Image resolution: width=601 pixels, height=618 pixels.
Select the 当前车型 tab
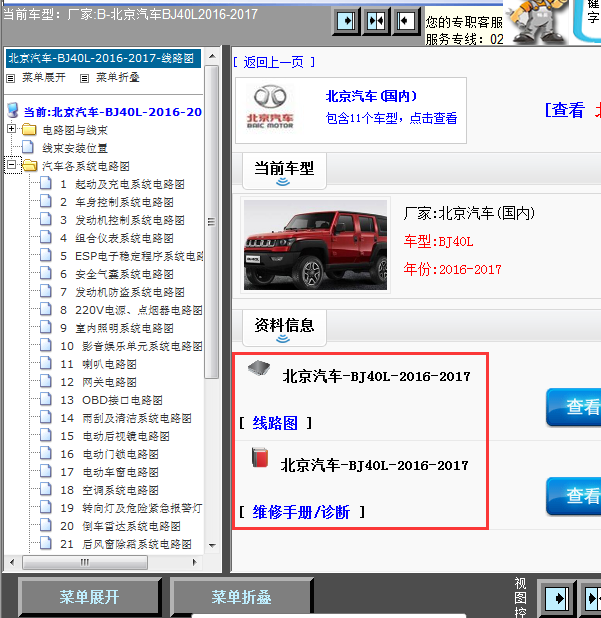click(284, 171)
